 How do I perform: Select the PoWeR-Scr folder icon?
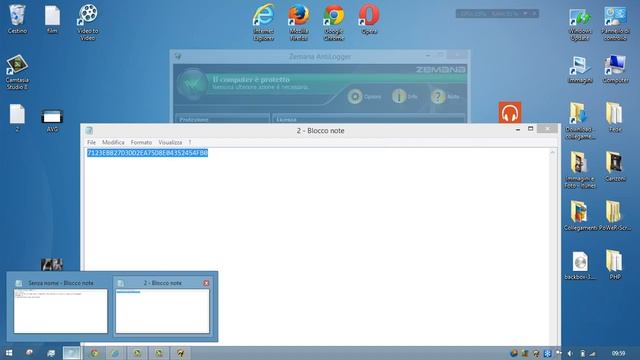click(615, 216)
